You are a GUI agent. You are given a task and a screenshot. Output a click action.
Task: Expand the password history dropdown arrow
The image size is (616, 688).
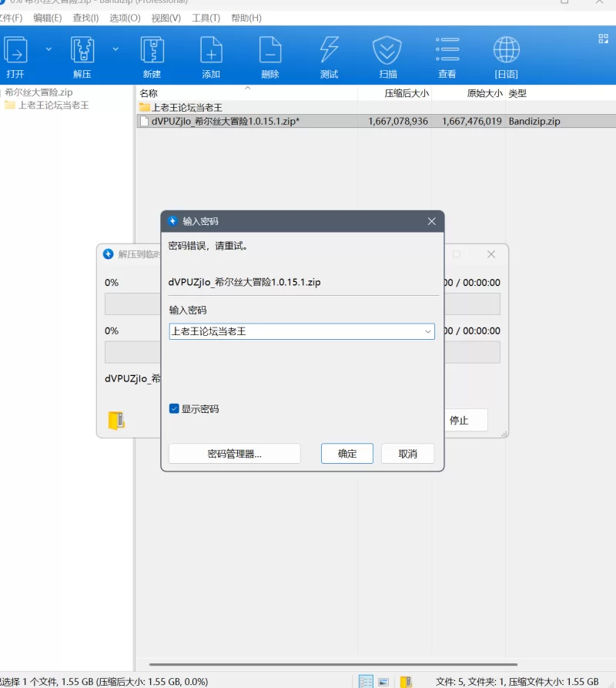click(x=428, y=332)
